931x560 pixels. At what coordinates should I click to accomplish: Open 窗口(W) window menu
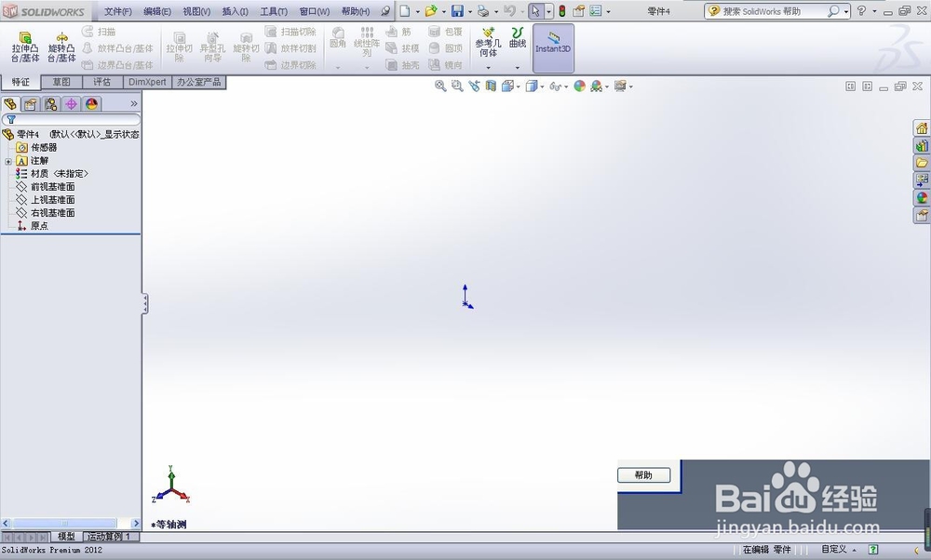pos(315,11)
